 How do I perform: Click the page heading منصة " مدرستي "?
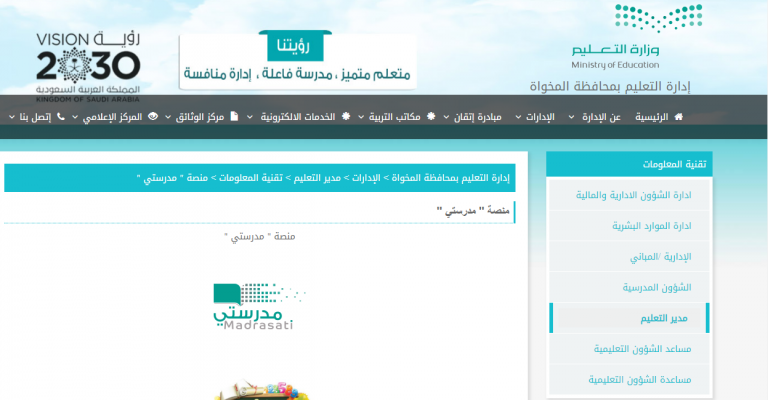click(x=473, y=211)
